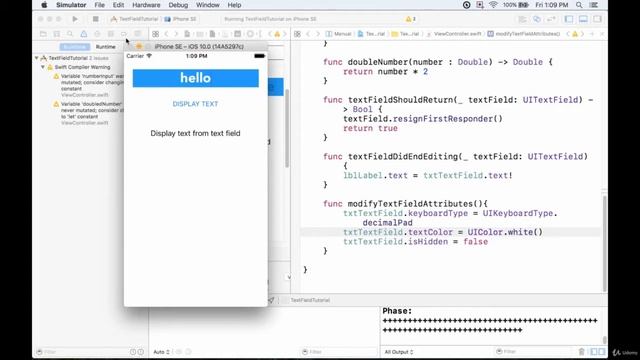Click the Run play button in Xcode toolbar
This screenshot has height=360, width=640.
coord(75,19)
